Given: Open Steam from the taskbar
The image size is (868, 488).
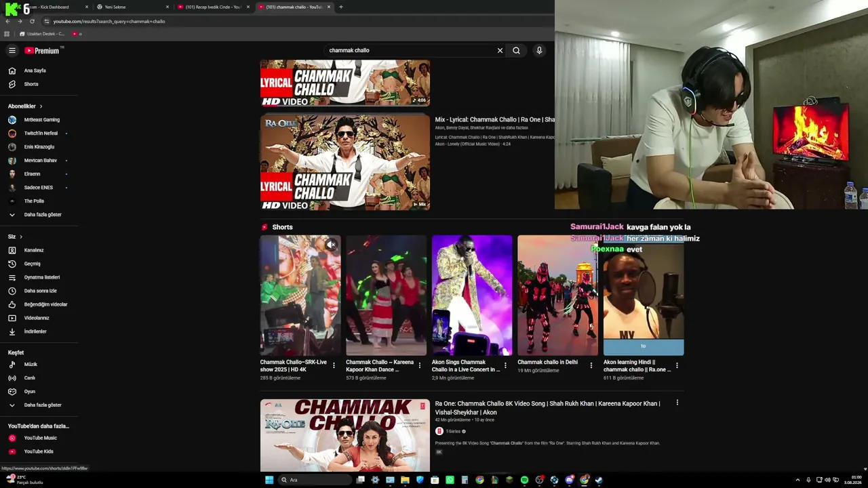Looking at the screenshot, I should coord(599,480).
